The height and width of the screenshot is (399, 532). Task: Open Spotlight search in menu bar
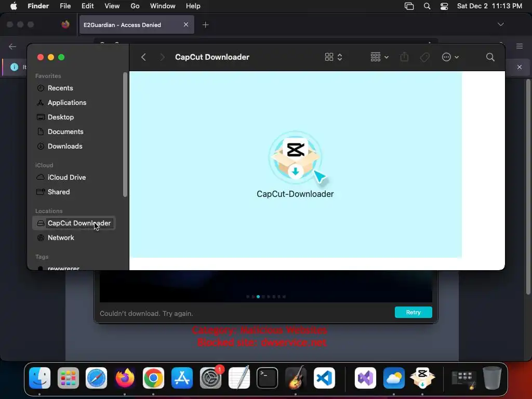(427, 6)
